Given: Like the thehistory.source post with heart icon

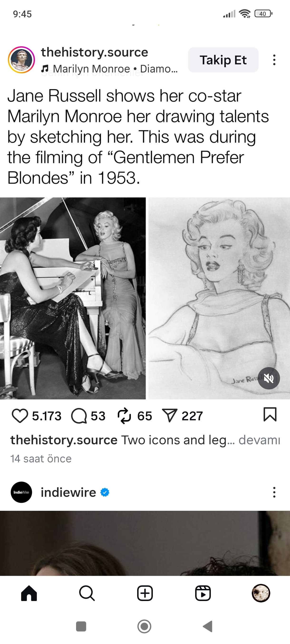Looking at the screenshot, I should [20, 416].
